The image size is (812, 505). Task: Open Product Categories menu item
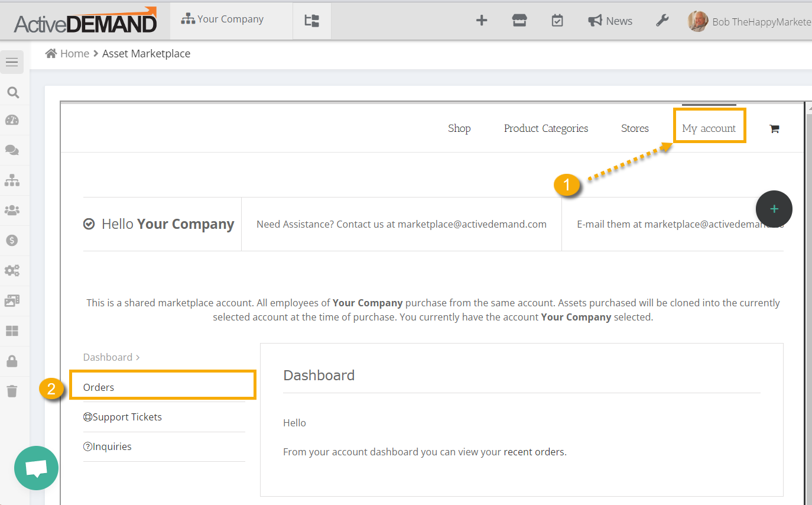546,128
